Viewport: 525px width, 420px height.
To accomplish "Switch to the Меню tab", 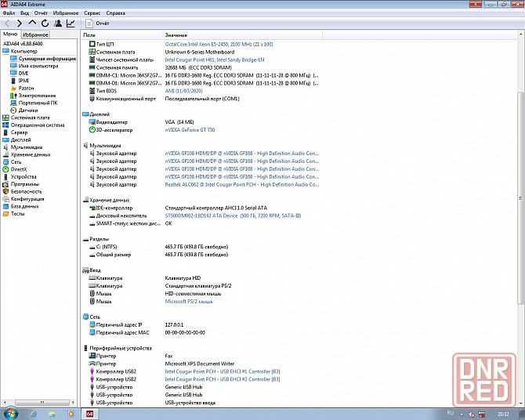I will coord(10,34).
